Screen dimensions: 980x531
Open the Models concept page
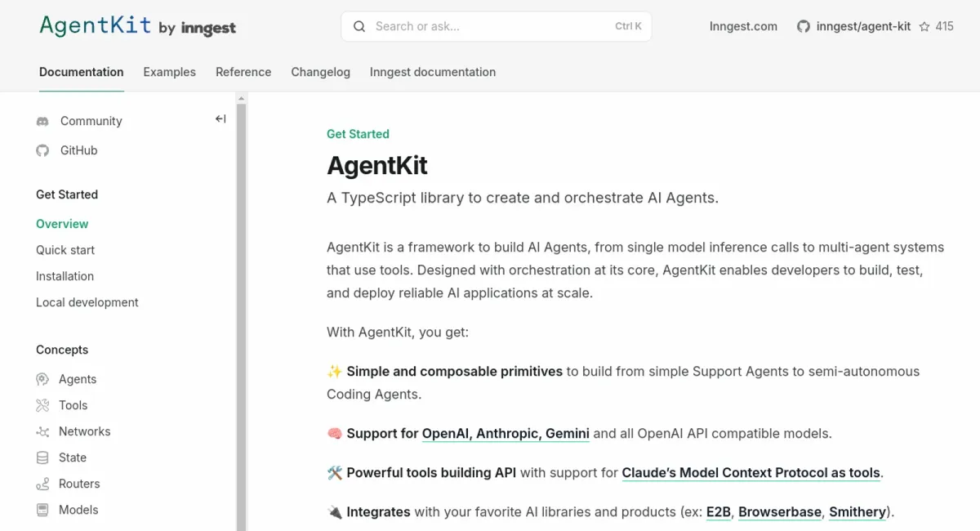pos(78,510)
